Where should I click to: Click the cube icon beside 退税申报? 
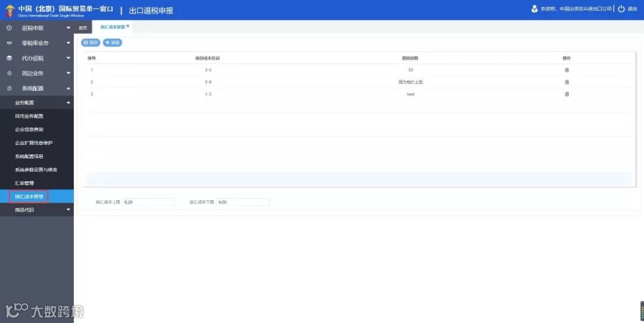tap(10, 28)
